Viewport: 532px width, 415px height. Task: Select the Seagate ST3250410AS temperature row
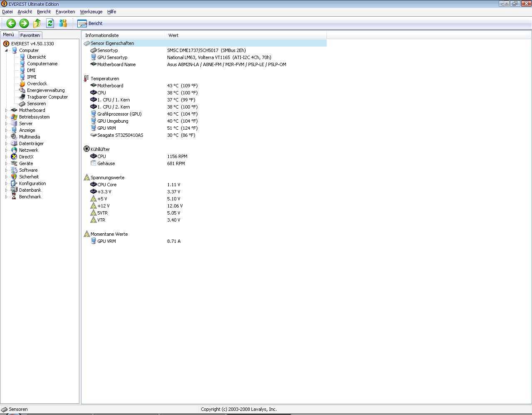click(204, 135)
